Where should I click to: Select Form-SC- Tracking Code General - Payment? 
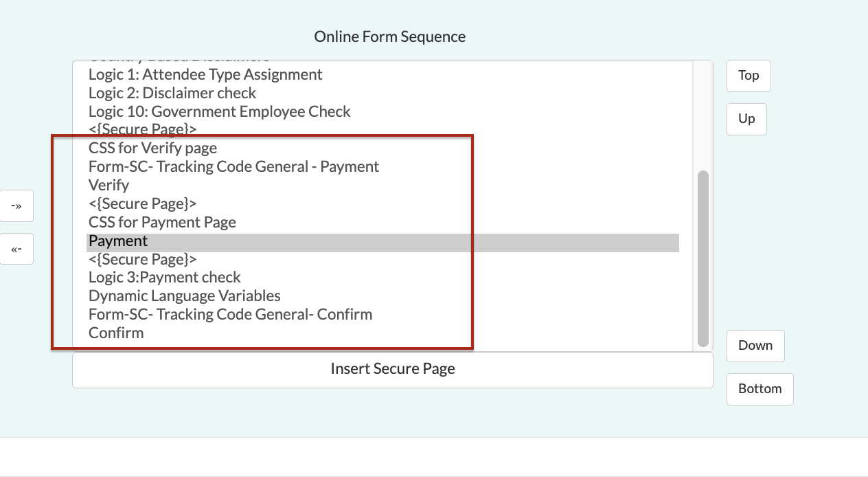pos(233,167)
